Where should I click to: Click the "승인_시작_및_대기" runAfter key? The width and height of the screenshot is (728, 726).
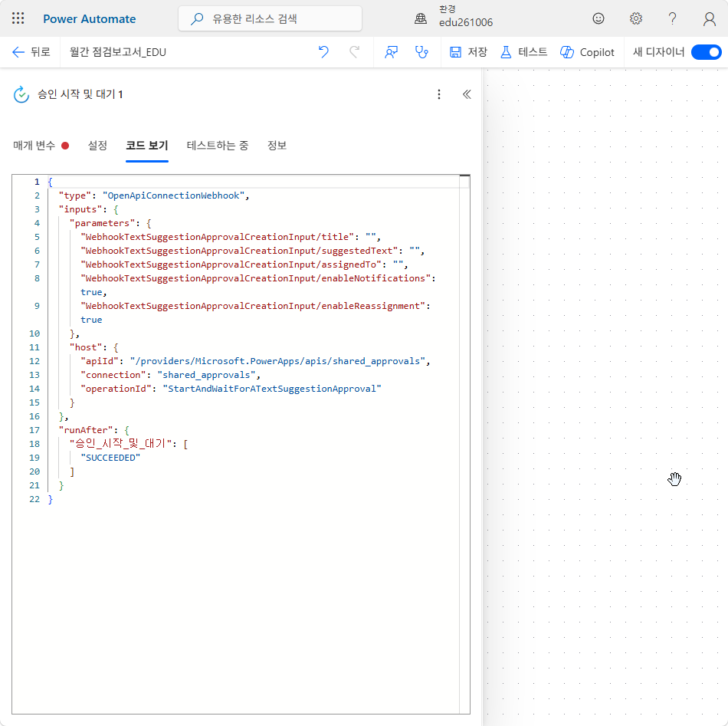(121, 444)
